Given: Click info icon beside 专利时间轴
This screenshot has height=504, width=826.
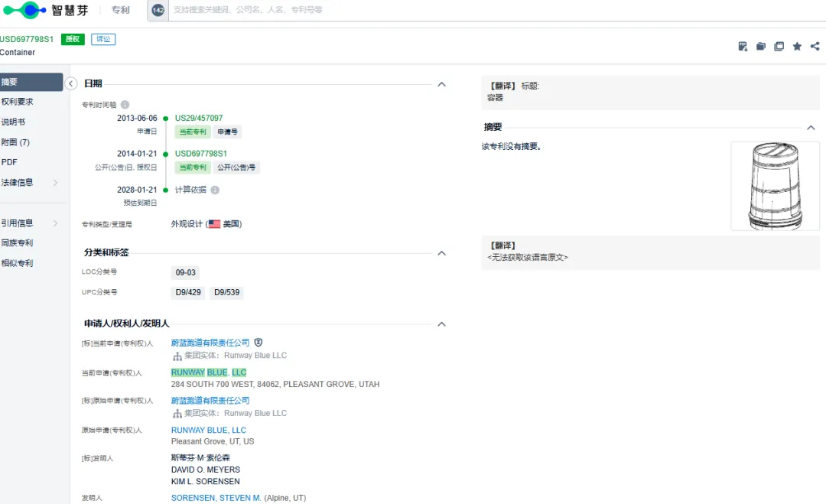Looking at the screenshot, I should point(125,105).
